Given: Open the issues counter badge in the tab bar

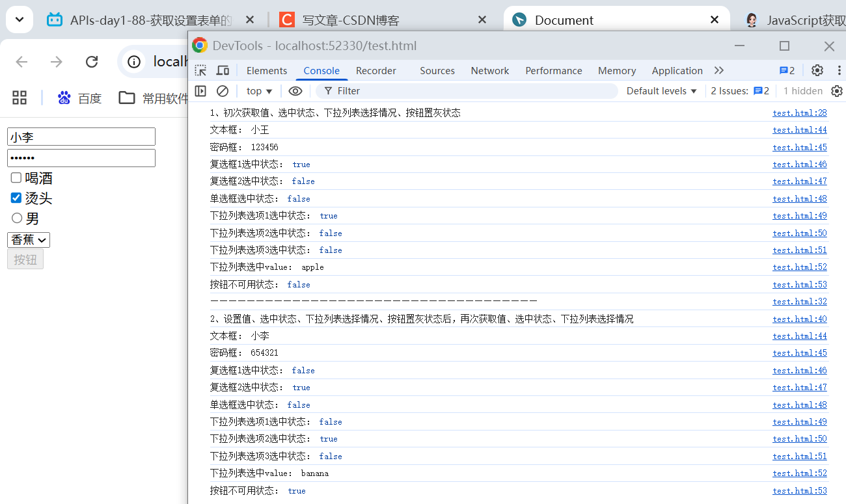Looking at the screenshot, I should coord(787,70).
